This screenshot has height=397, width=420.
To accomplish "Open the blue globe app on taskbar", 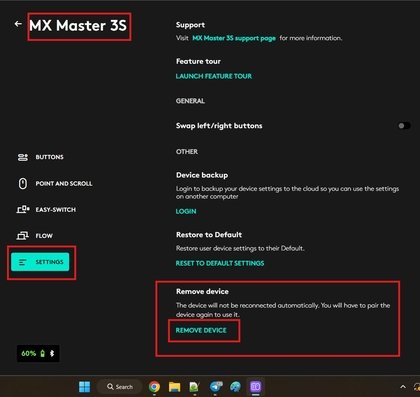I will (x=235, y=387).
